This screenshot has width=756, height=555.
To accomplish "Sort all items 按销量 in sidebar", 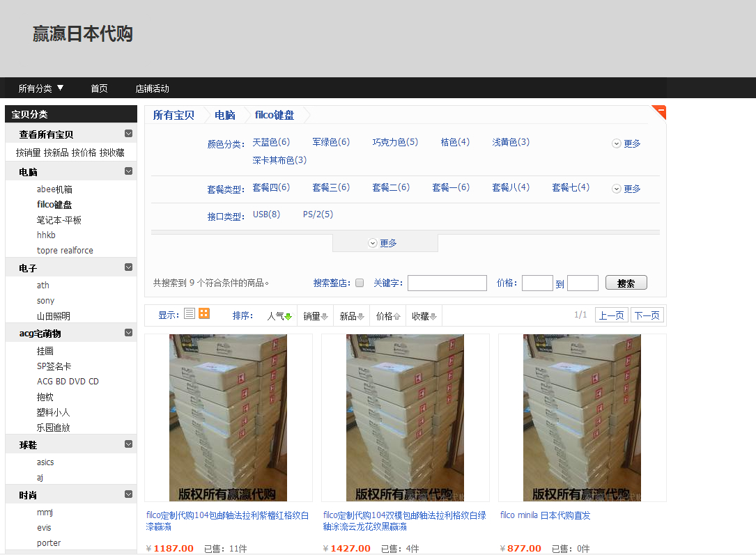I will point(28,153).
